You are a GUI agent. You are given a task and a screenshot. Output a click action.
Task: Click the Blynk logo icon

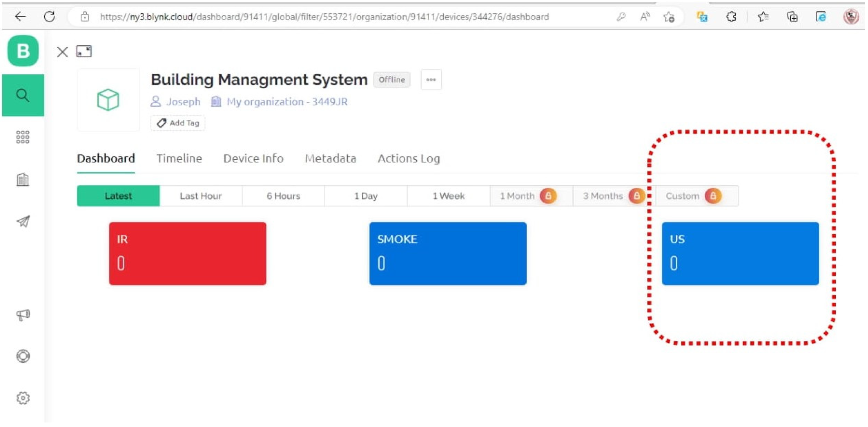tap(23, 51)
